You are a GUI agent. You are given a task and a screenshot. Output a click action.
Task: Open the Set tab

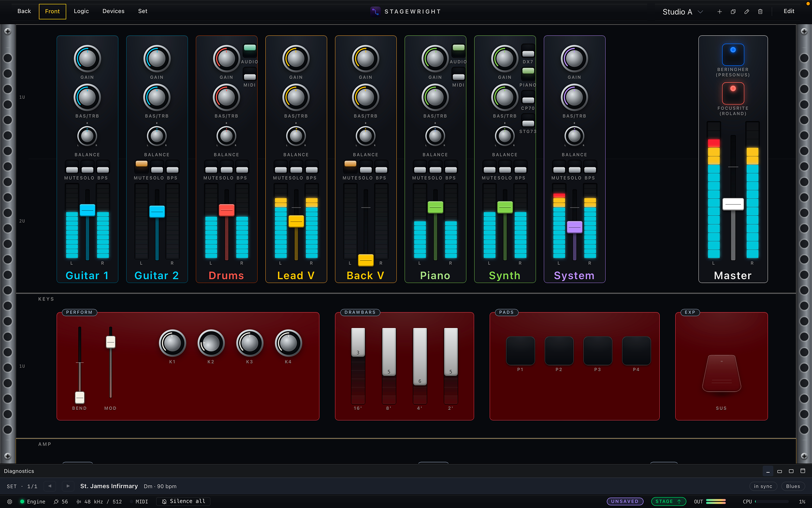click(143, 11)
